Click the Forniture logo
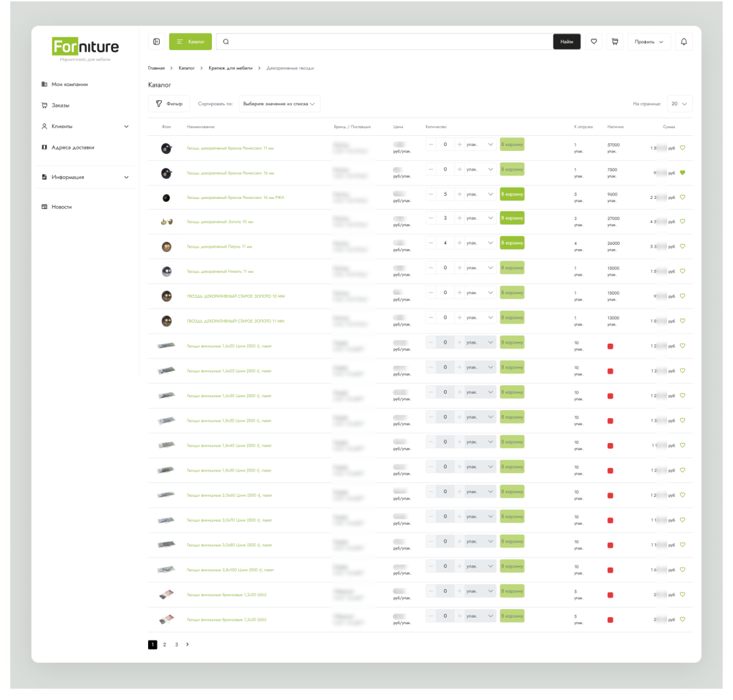The image size is (733, 700). 86,48
